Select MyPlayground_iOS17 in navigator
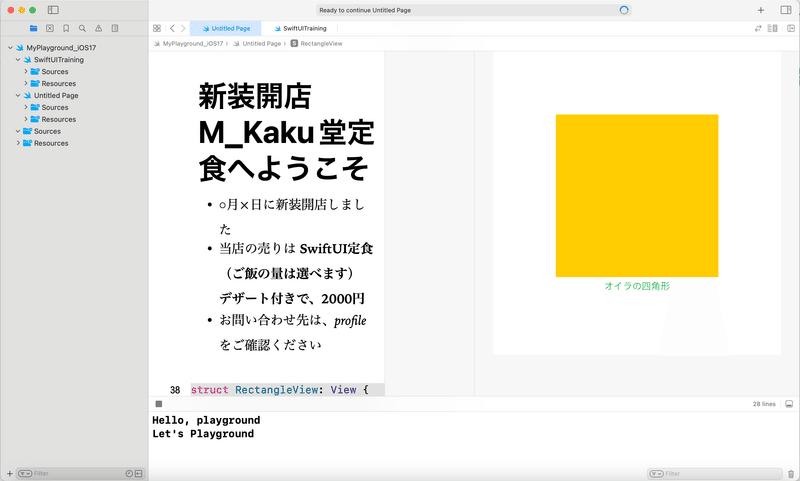The image size is (800, 481). point(61,47)
